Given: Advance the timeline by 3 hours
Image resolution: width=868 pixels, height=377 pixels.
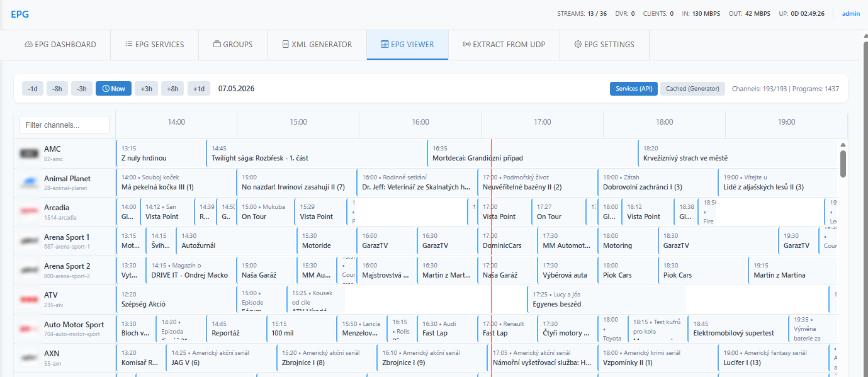Looking at the screenshot, I should point(146,89).
